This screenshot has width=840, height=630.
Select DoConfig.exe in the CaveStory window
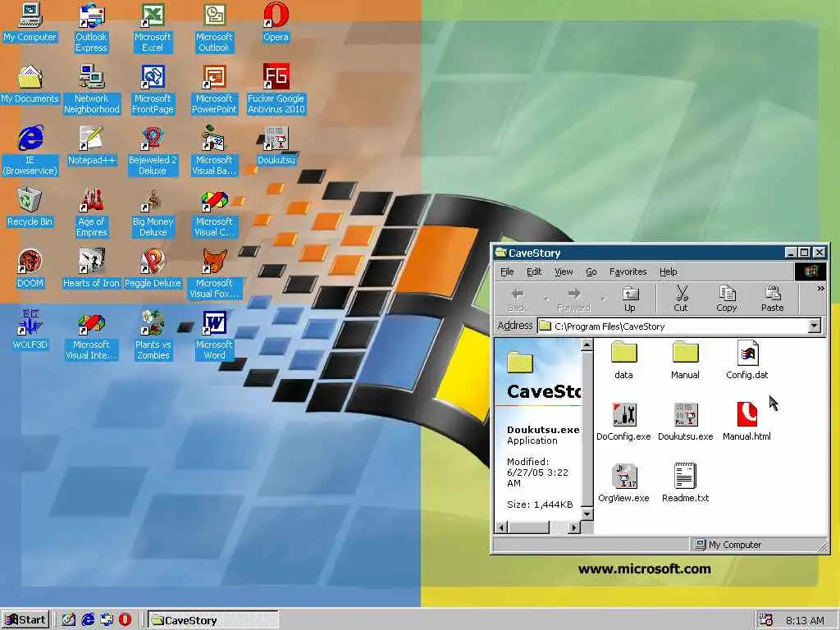(x=623, y=422)
